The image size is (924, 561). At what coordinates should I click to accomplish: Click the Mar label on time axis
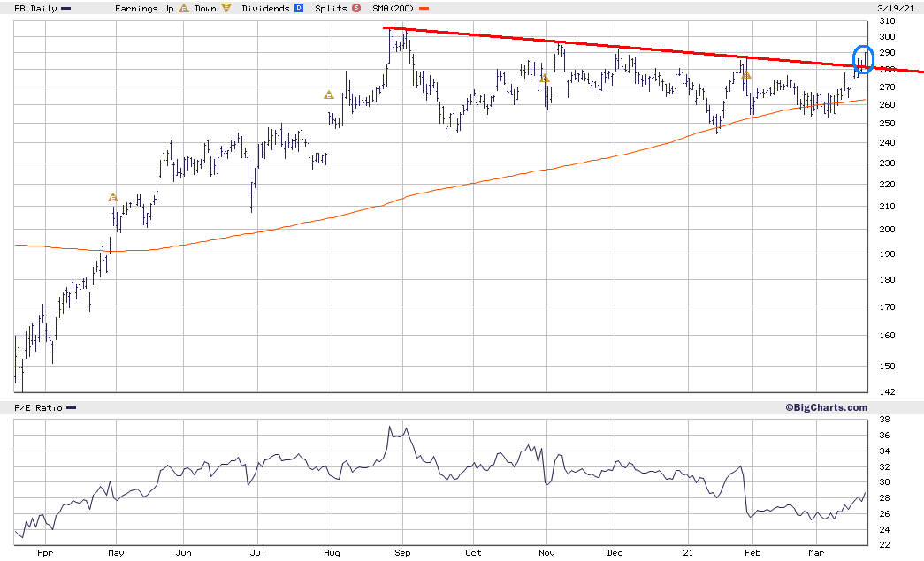point(816,553)
